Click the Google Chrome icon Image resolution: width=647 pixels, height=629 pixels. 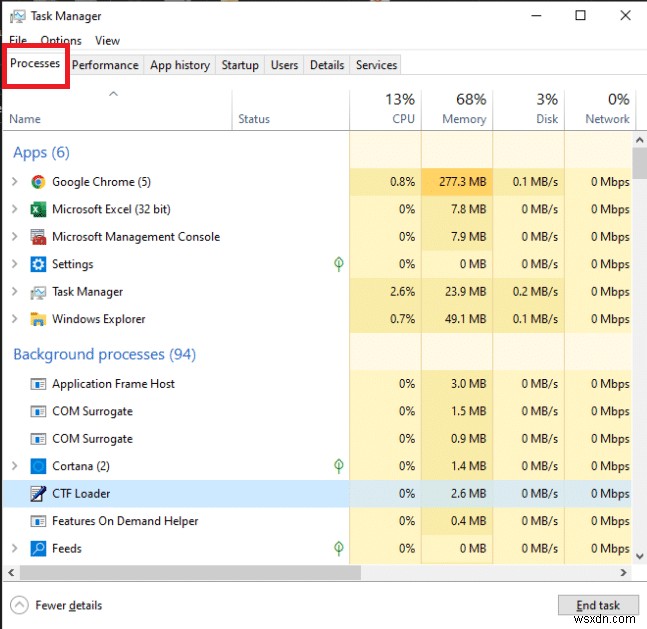tap(38, 182)
